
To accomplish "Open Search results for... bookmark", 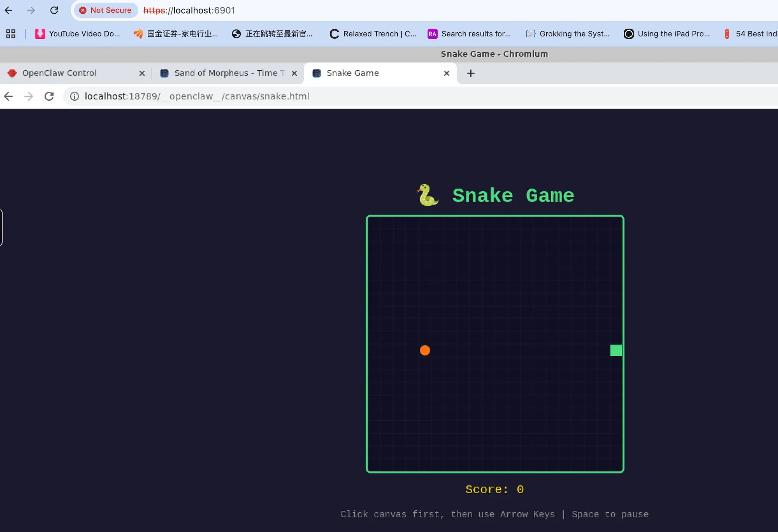I will [x=469, y=34].
